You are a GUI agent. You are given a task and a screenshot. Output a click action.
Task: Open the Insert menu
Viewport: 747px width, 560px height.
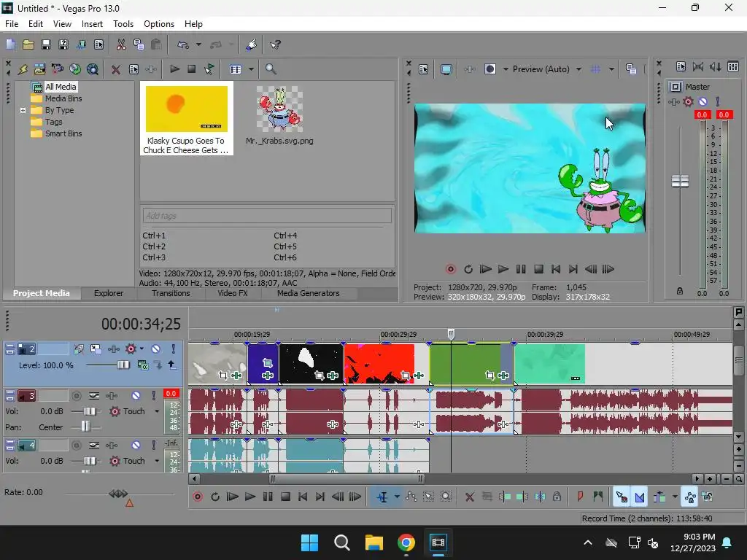pos(92,24)
